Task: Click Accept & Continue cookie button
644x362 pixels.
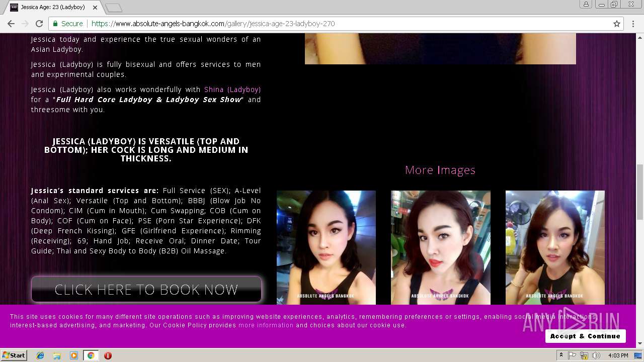Action: pos(585,336)
